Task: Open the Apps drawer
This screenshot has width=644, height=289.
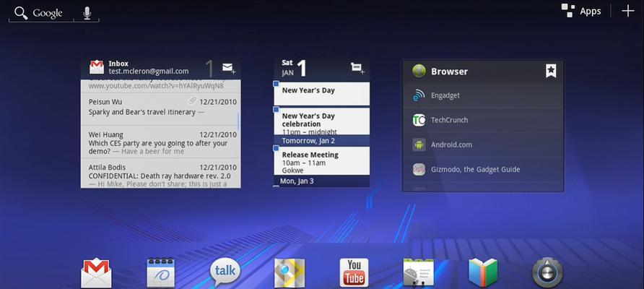Action: [581, 11]
